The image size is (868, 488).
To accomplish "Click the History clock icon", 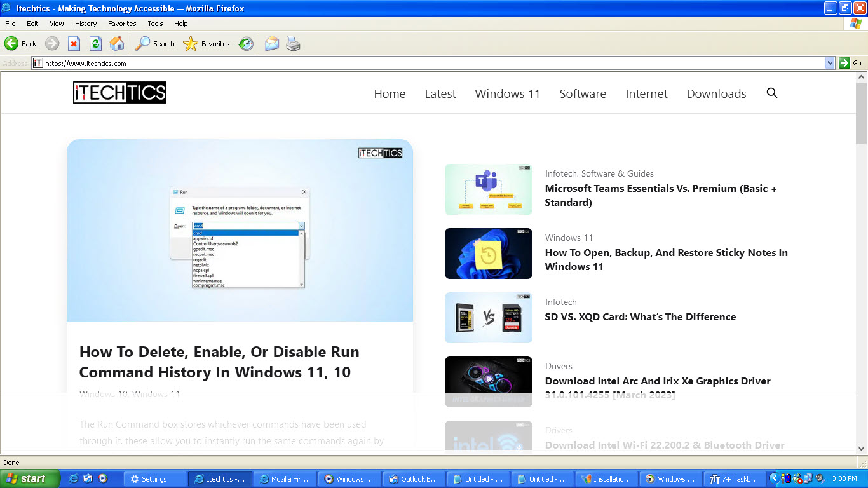I will 246,44.
